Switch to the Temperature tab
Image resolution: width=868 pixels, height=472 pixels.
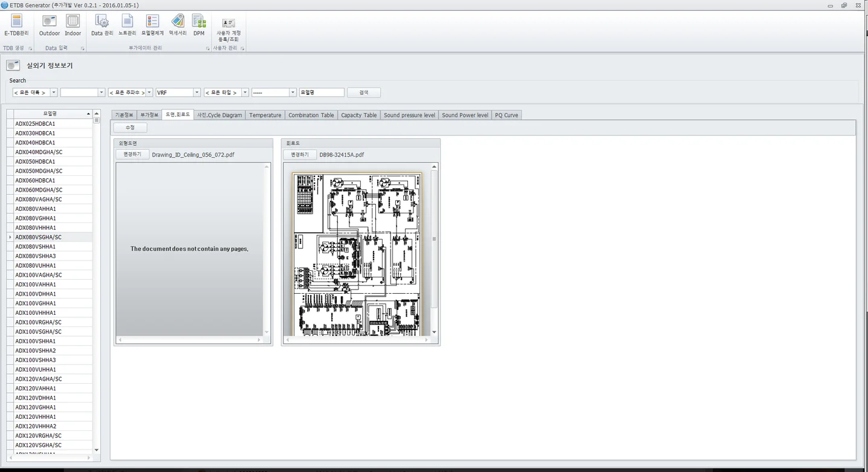pyautogui.click(x=265, y=115)
